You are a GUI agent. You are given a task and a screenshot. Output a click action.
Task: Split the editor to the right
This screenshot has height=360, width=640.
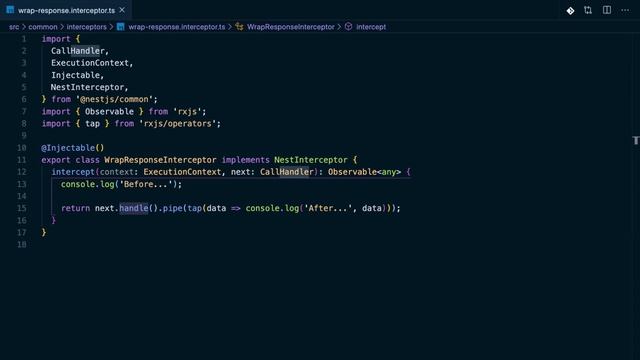607,10
